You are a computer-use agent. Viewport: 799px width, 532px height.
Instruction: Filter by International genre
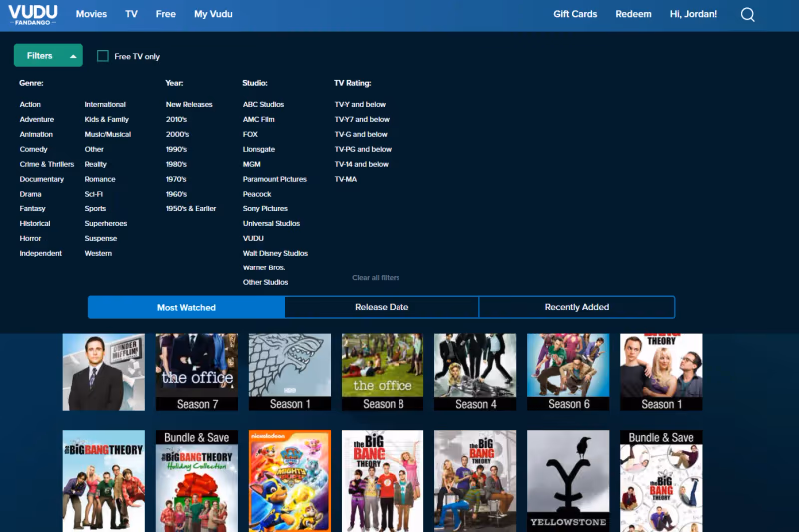coord(105,104)
